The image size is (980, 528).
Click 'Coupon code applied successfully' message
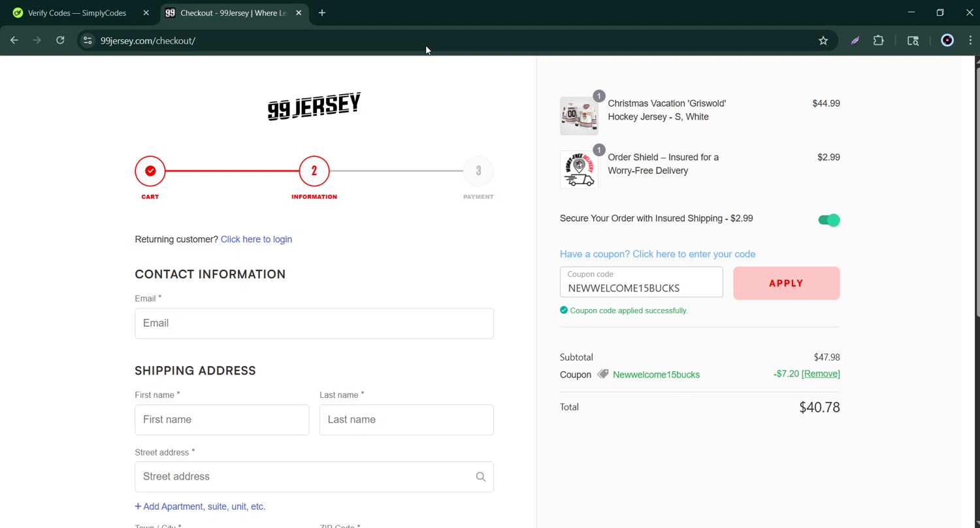pos(629,310)
